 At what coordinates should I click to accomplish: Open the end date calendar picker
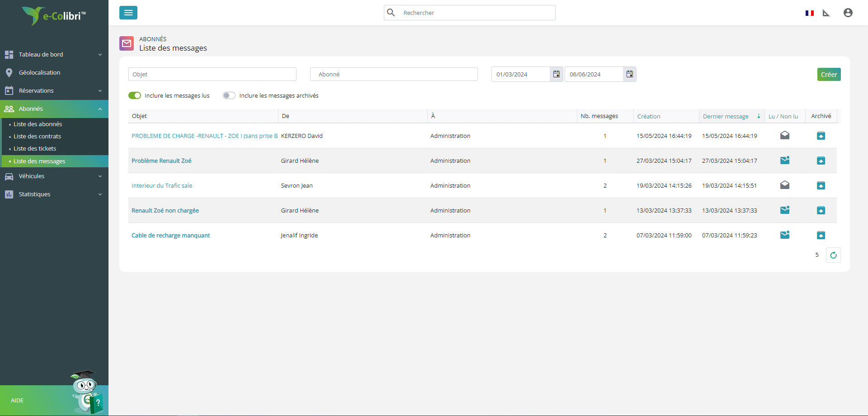point(630,74)
